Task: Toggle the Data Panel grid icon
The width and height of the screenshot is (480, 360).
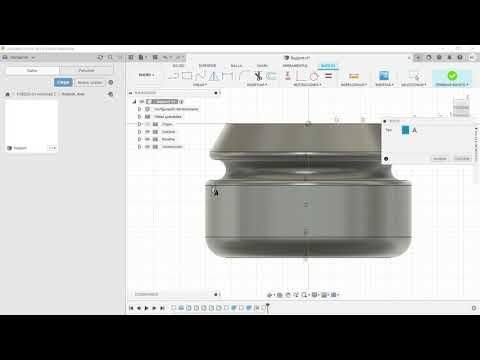Action: (131, 57)
